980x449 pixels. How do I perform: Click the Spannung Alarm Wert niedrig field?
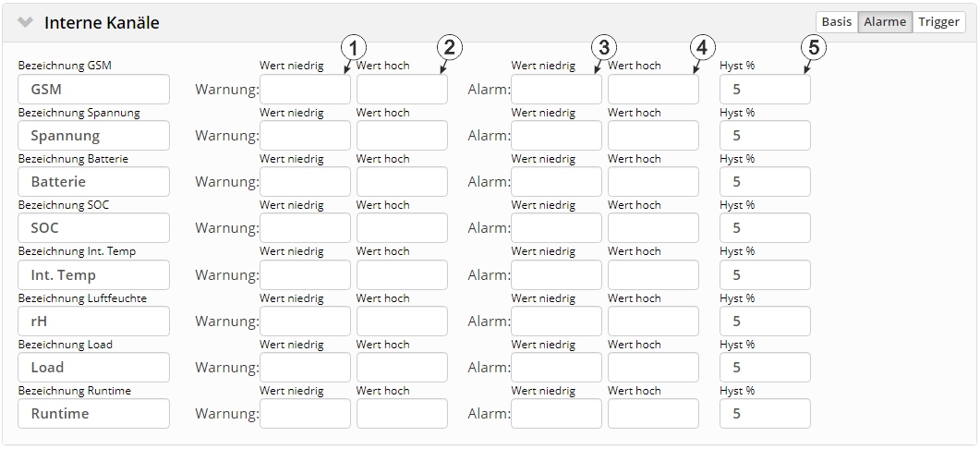point(556,136)
